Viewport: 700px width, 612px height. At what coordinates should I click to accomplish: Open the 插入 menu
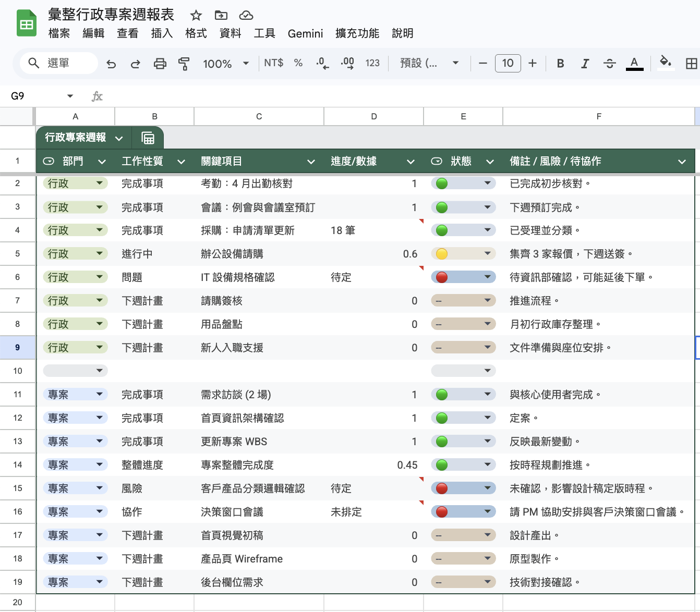click(162, 33)
